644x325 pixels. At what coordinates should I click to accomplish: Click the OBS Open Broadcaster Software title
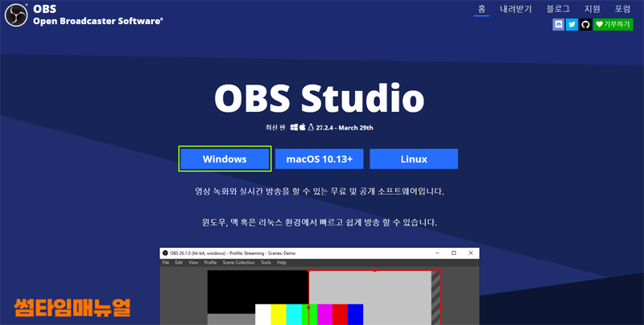97,15
